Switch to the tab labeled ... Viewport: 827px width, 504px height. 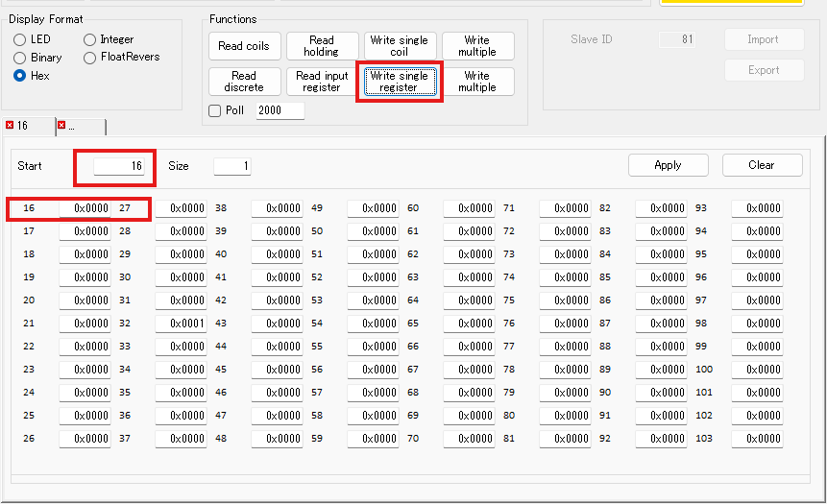pos(82,127)
